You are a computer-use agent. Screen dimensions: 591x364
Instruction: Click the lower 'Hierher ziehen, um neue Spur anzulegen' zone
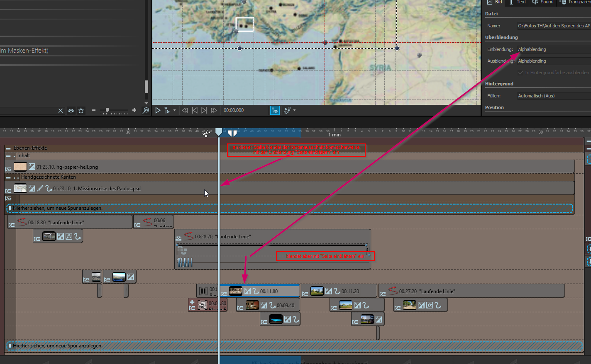coord(295,346)
